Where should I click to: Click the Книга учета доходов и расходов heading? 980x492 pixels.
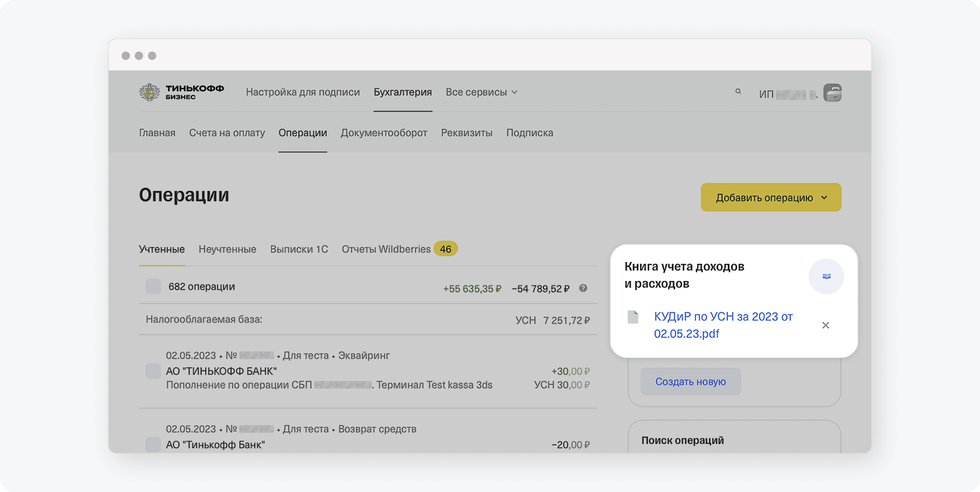684,275
